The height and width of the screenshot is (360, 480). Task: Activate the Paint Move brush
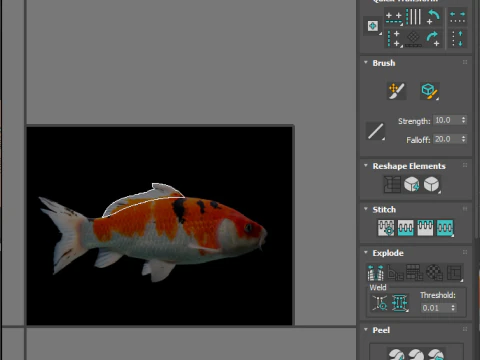[396, 91]
